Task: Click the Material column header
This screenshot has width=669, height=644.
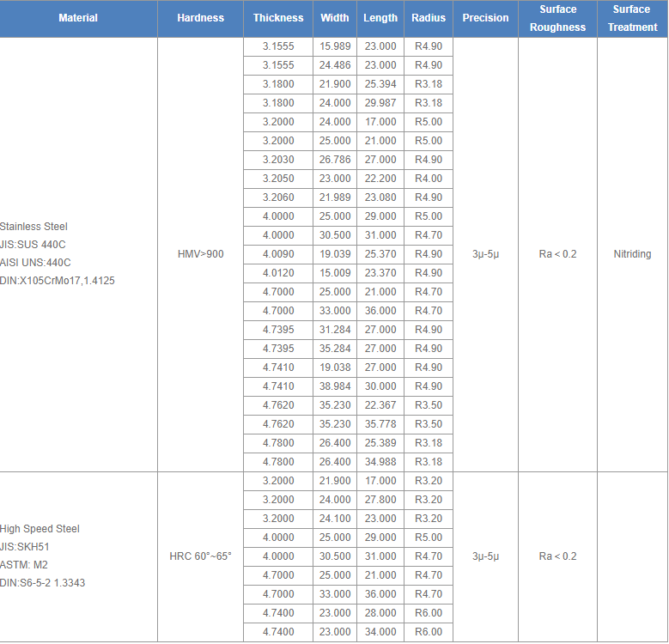Action: (x=78, y=18)
